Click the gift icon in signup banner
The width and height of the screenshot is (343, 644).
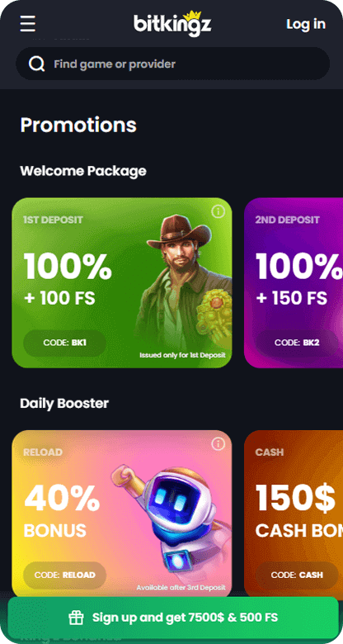[x=76, y=617]
